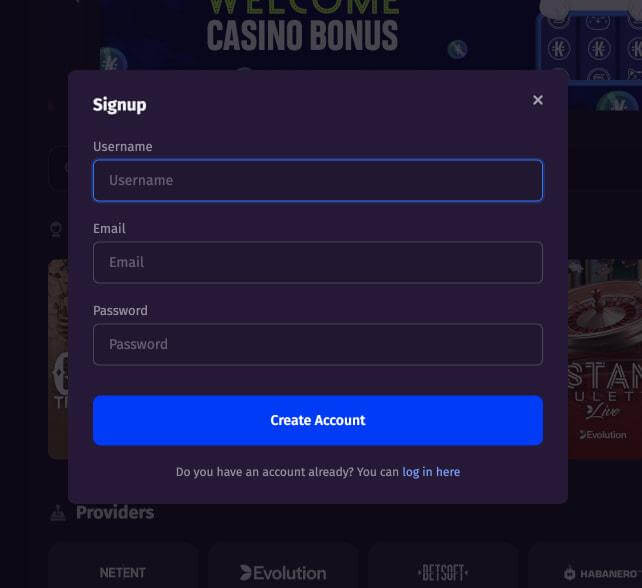Close the Signup dialog with the X

coord(538,100)
